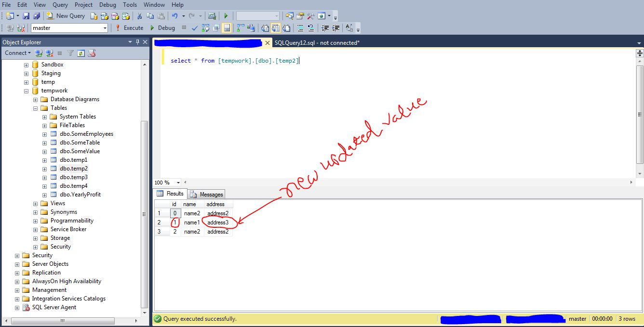Open the Query menu
The image size is (644, 327).
click(60, 5)
